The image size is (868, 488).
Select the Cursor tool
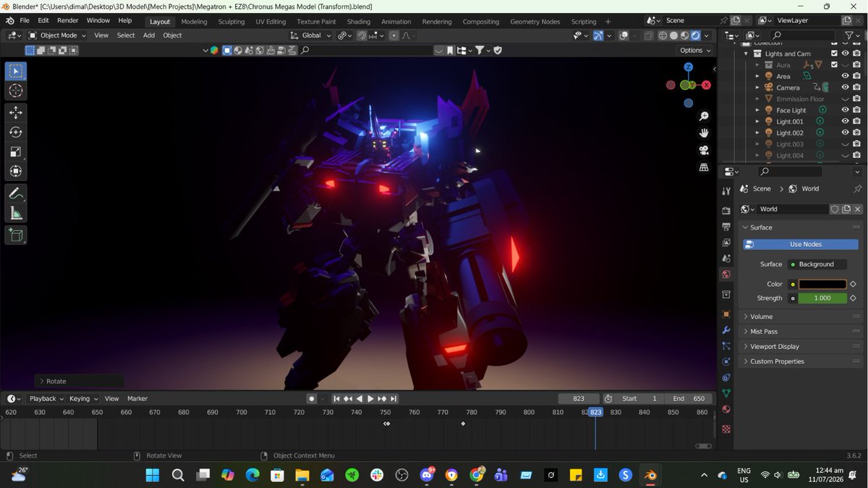(x=16, y=91)
